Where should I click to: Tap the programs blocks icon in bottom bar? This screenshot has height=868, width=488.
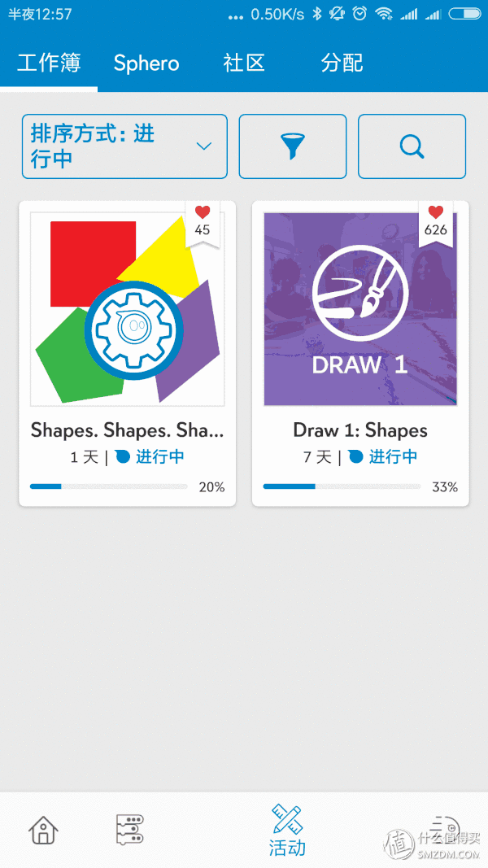[x=129, y=830]
